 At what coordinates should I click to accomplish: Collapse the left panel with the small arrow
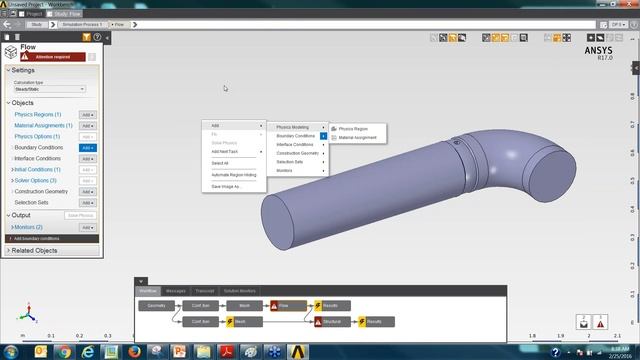(107, 38)
